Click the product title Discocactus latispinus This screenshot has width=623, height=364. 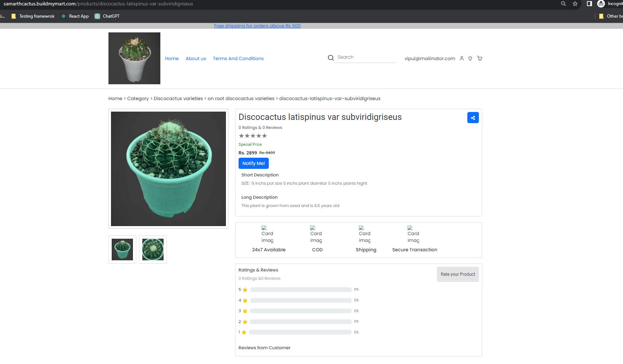320,117
